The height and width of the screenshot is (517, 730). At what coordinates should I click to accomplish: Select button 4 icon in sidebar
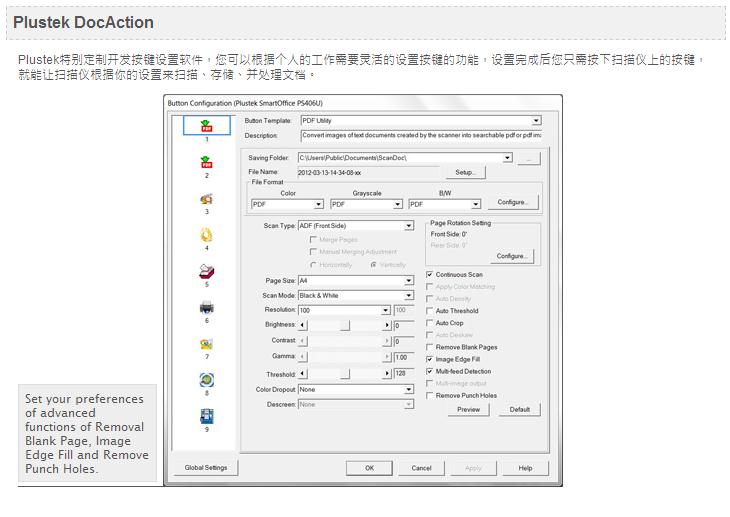207,235
